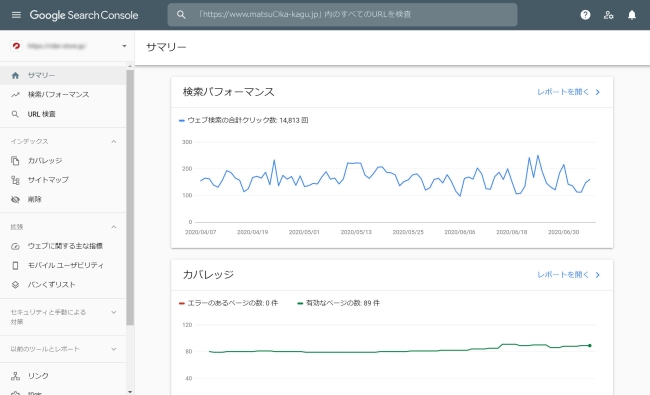Click the magnifier icon for URL 検査
Image resolution: width=650 pixels, height=395 pixels.
click(15, 114)
